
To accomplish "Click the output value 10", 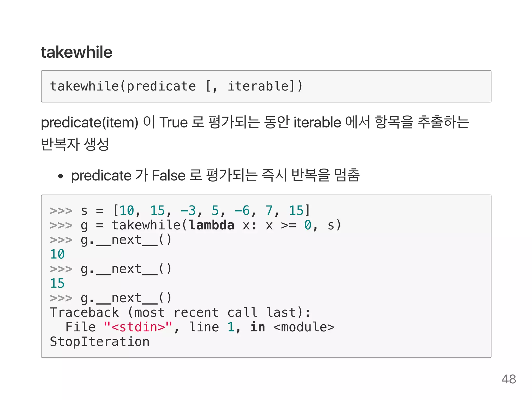I will pos(57,254).
